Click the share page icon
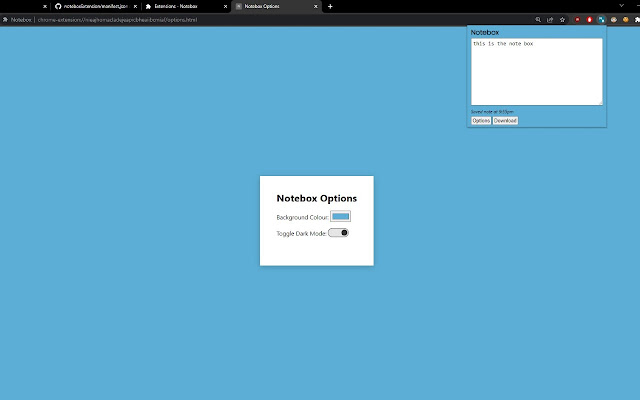This screenshot has height=400, width=640. coord(550,19)
